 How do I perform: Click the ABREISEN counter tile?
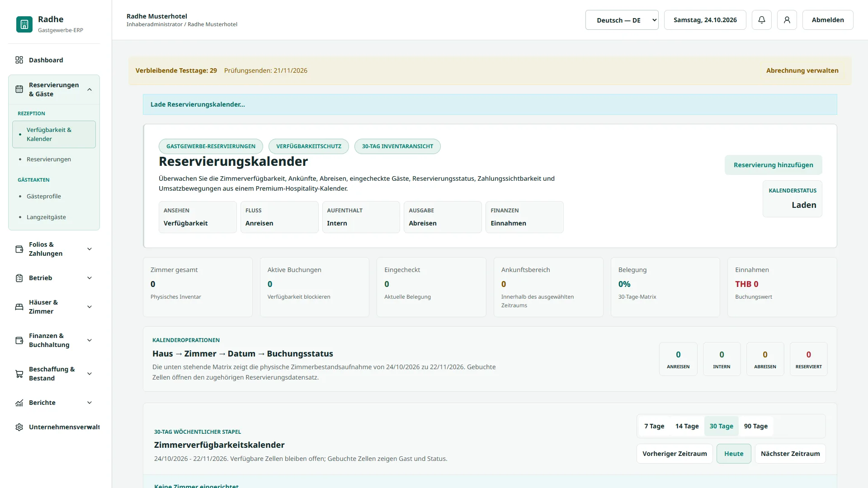(765, 359)
